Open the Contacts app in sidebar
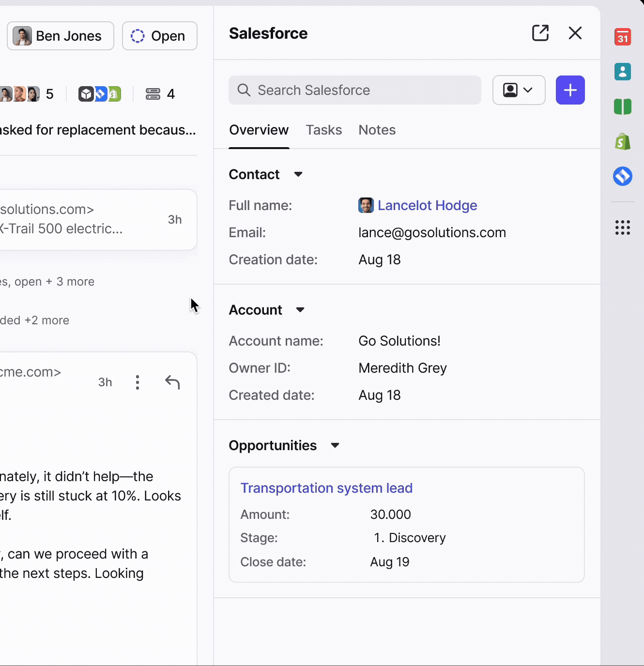Viewport: 644px width, 666px height. [x=622, y=72]
